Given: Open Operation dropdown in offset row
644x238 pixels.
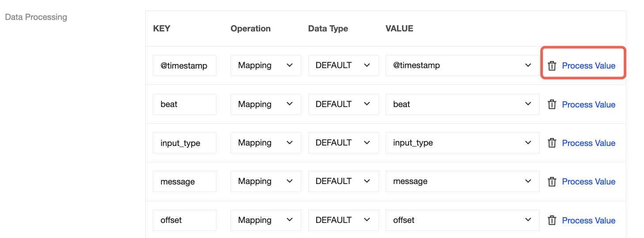Looking at the screenshot, I should click(265, 220).
